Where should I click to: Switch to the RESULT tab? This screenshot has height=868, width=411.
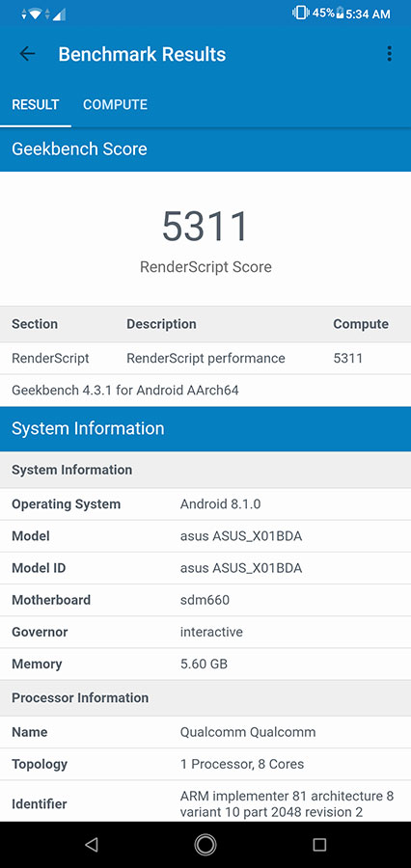click(x=36, y=104)
